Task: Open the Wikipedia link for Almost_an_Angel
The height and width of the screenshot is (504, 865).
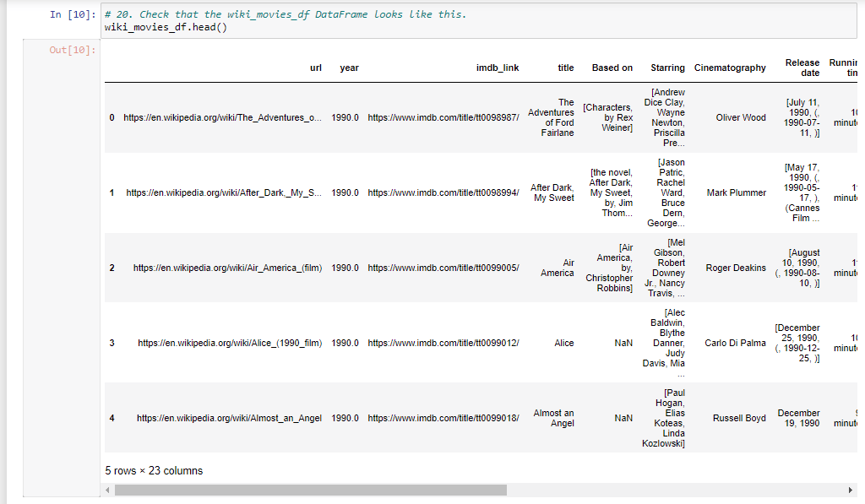Action: point(230,418)
